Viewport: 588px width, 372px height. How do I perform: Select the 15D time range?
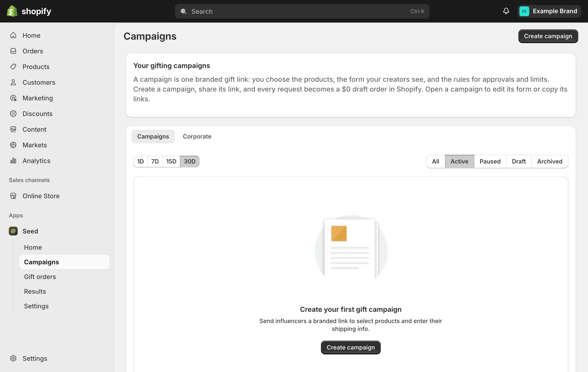coord(171,162)
